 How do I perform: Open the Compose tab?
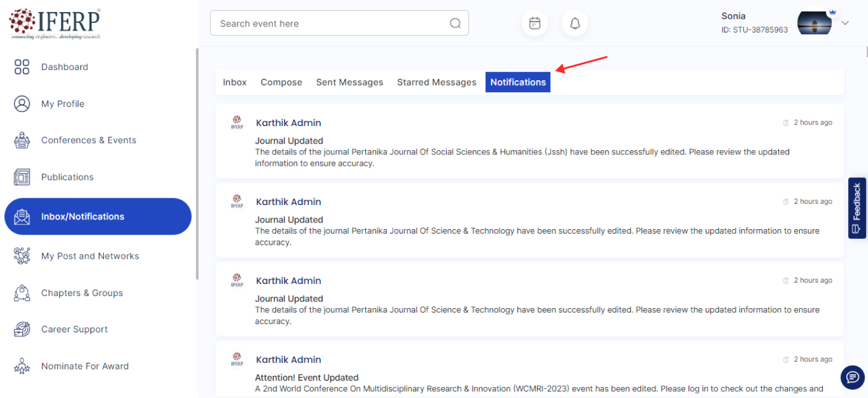point(281,82)
